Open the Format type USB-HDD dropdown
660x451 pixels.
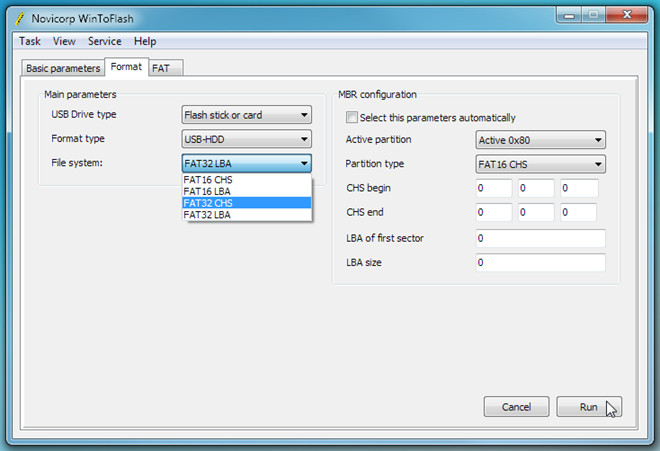pos(247,139)
